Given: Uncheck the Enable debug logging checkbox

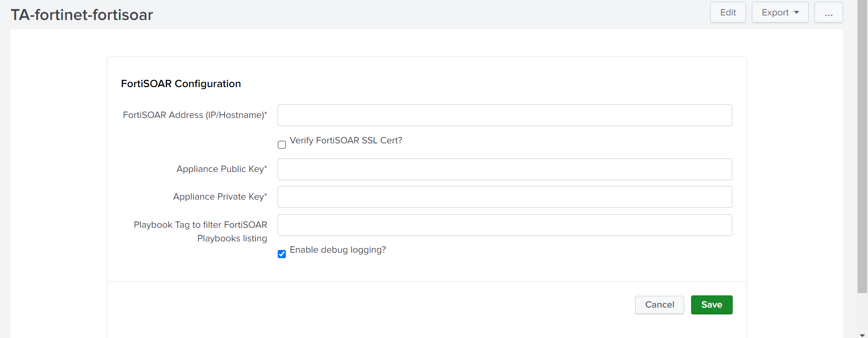Looking at the screenshot, I should tap(282, 254).
